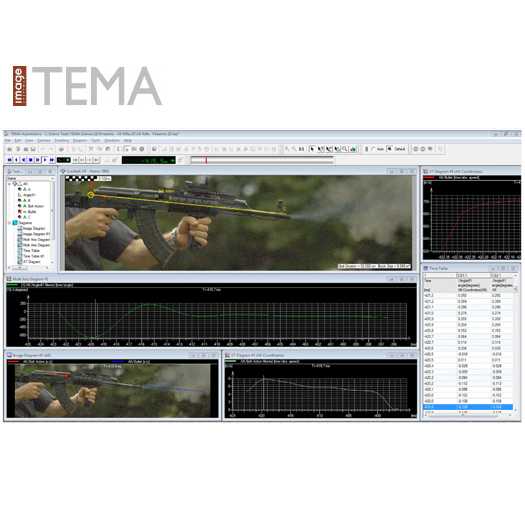525x525 pixels.
Task: Select the arrow pointer tool in toolbar
Action: click(x=312, y=149)
